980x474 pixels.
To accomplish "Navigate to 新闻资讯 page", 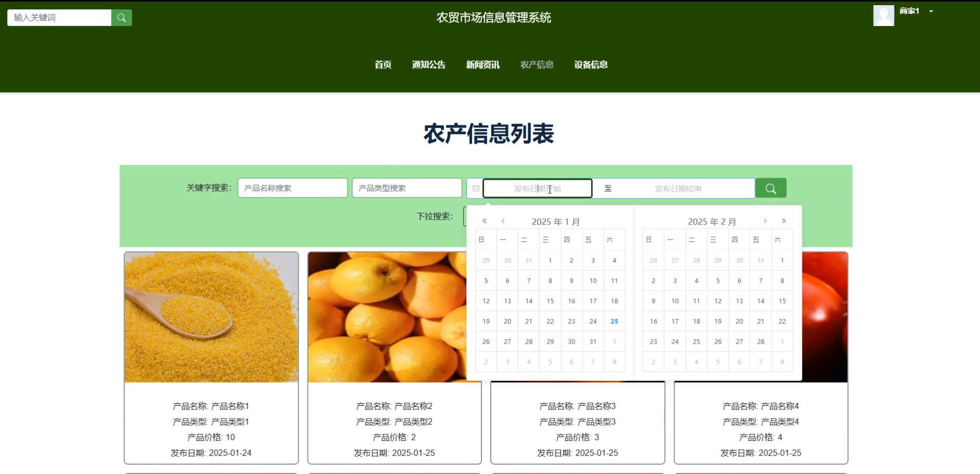I will (x=482, y=65).
